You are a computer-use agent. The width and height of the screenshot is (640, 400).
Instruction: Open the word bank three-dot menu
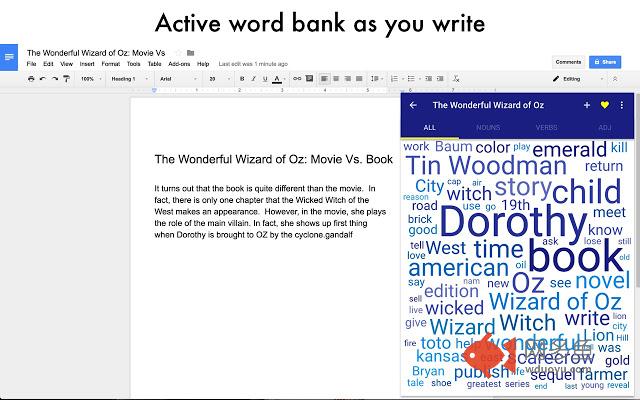622,105
